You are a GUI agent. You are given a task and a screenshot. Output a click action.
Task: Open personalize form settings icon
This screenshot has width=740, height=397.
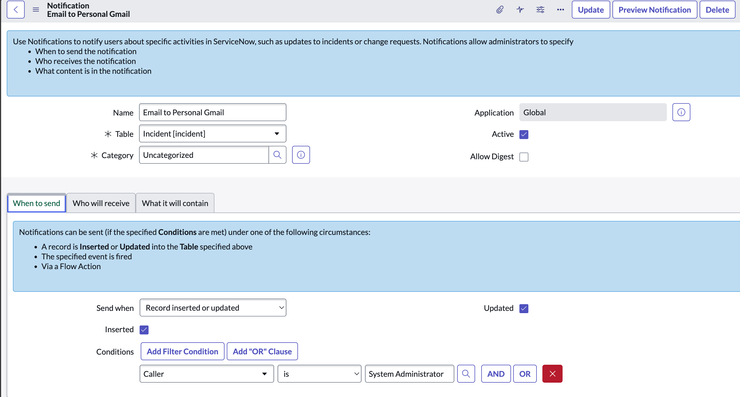point(540,9)
